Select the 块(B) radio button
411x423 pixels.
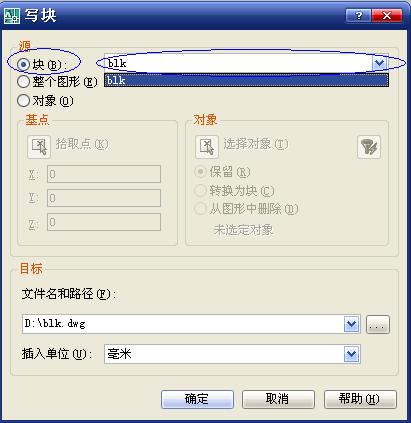[23, 64]
